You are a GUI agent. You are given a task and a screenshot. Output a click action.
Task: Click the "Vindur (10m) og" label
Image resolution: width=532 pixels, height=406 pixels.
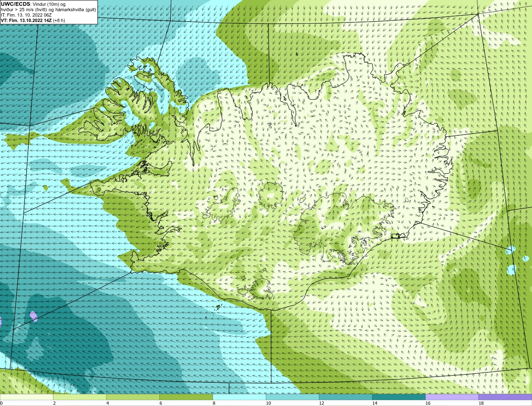tap(48, 4)
